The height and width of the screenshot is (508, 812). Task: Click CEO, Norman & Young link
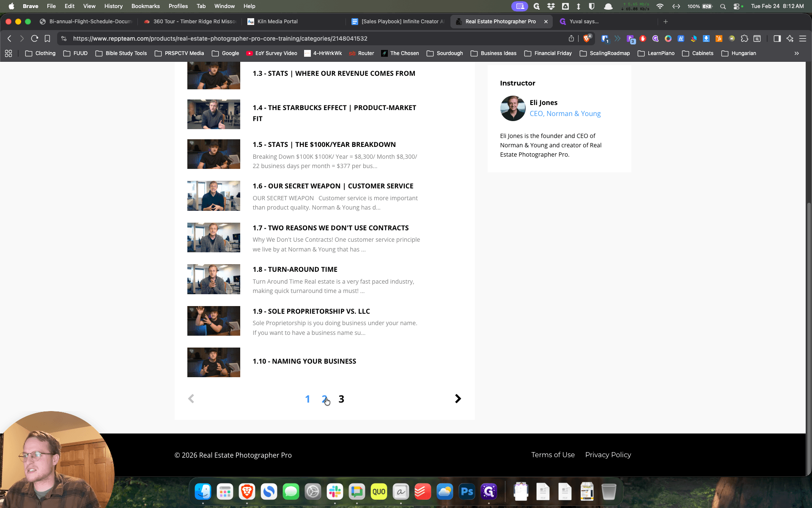pos(565,113)
